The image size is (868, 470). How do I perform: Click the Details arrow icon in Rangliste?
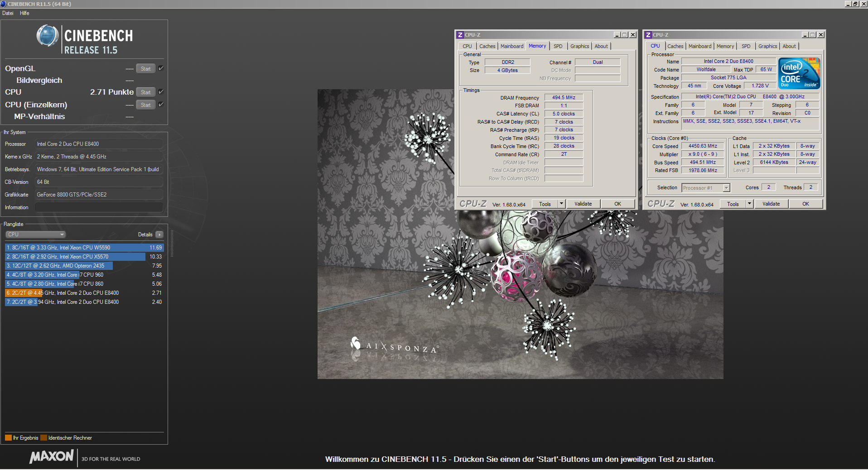coord(159,235)
